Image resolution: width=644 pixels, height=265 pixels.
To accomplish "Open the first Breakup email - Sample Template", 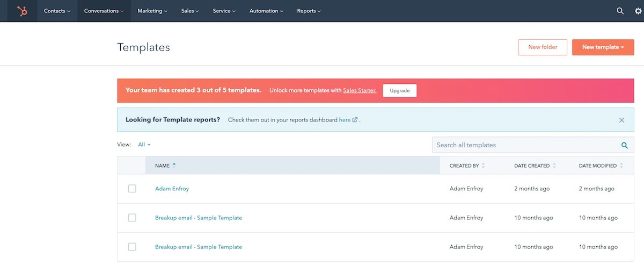I will point(199,218).
